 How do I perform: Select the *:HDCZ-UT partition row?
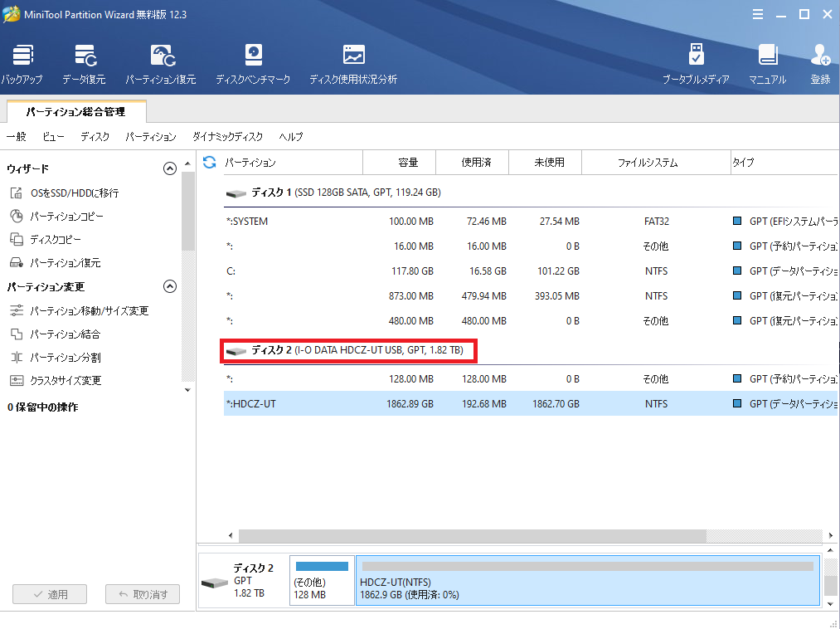531,404
